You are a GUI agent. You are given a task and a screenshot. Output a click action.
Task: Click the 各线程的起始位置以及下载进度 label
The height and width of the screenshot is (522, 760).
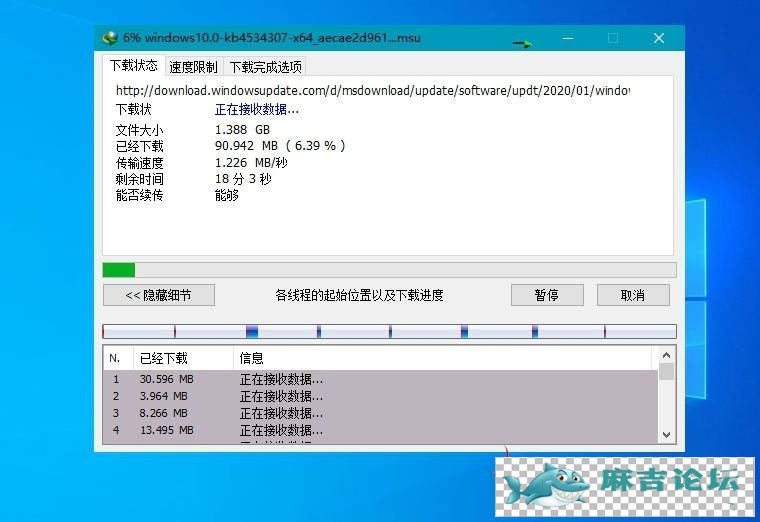coord(359,295)
